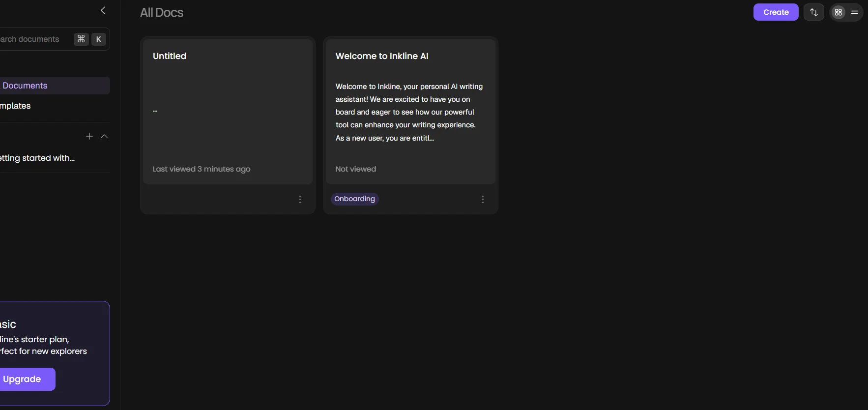
Task: Open the Untitled card's three-dot menu
Action: click(300, 199)
